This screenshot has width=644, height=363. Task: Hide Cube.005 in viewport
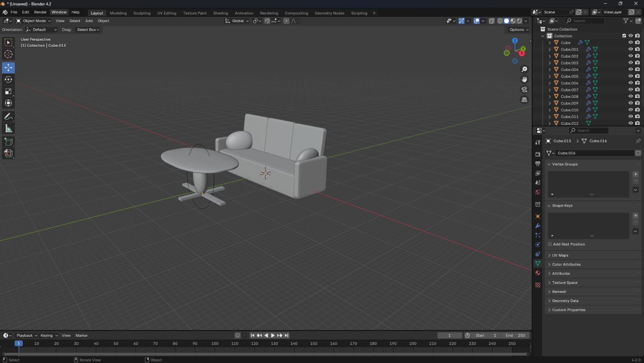(x=631, y=76)
